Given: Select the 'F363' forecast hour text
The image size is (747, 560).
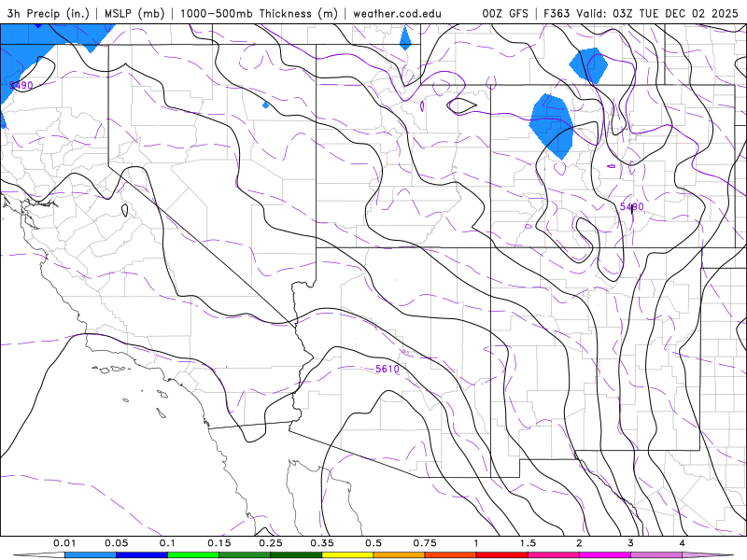Looking at the screenshot, I should coord(557,13).
